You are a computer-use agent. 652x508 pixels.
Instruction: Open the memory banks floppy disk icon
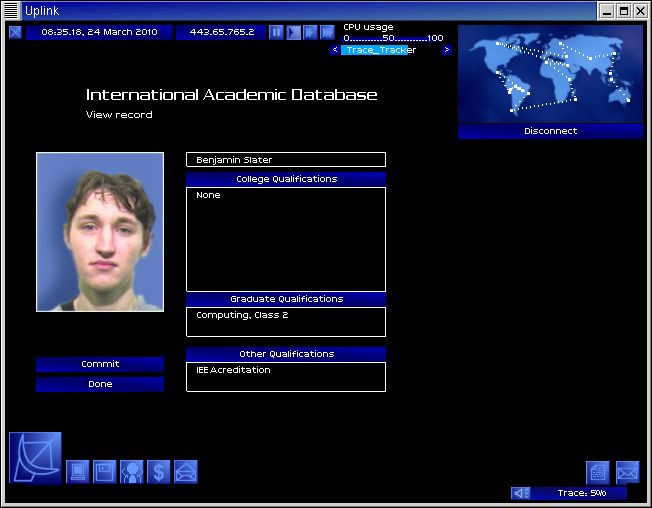pyautogui.click(x=104, y=472)
